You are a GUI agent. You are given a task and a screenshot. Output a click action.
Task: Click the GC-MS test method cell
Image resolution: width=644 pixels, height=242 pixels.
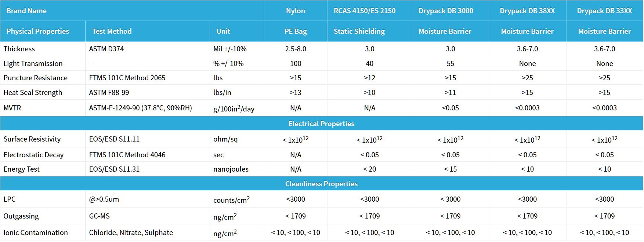coord(100,216)
